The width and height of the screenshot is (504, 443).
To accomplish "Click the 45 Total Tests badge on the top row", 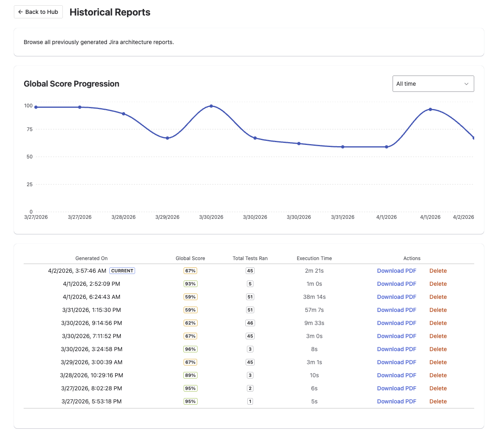I will [250, 270].
